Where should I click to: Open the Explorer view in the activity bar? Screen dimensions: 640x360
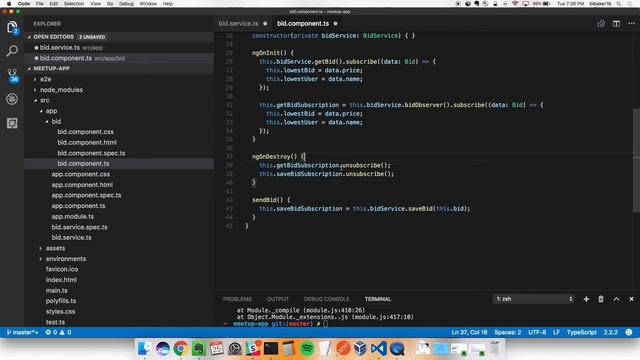(12, 27)
